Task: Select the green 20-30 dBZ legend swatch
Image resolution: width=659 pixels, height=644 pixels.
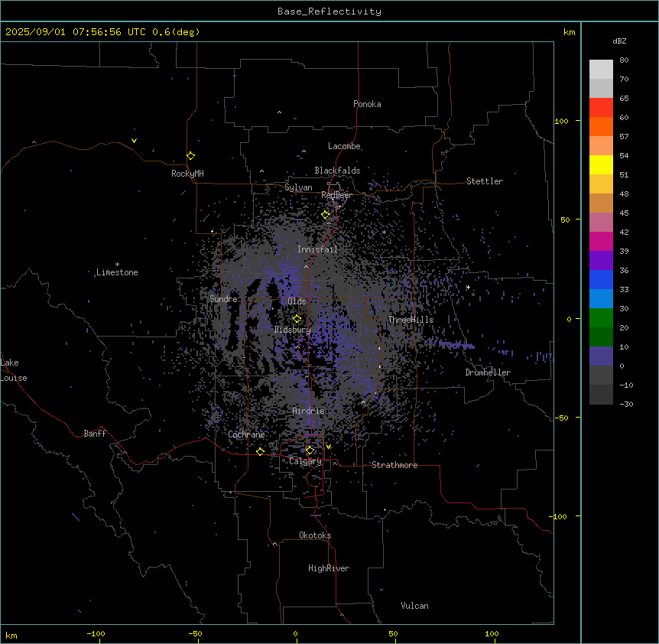Action: (x=601, y=318)
